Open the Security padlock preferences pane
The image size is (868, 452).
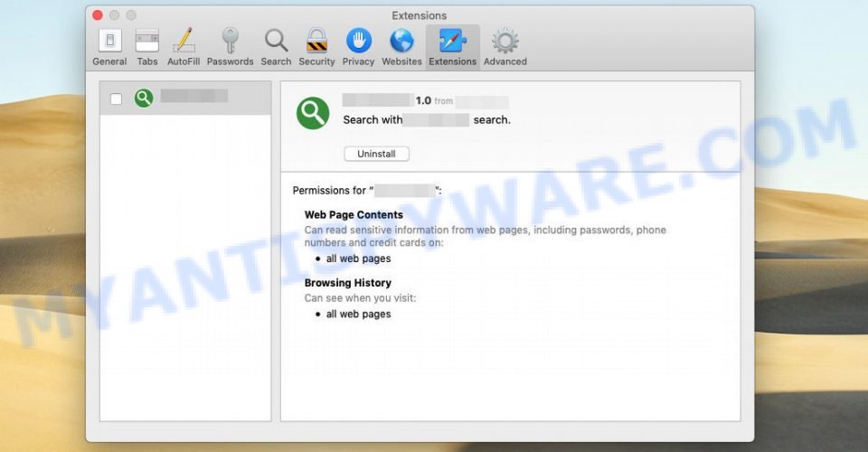pos(316,47)
